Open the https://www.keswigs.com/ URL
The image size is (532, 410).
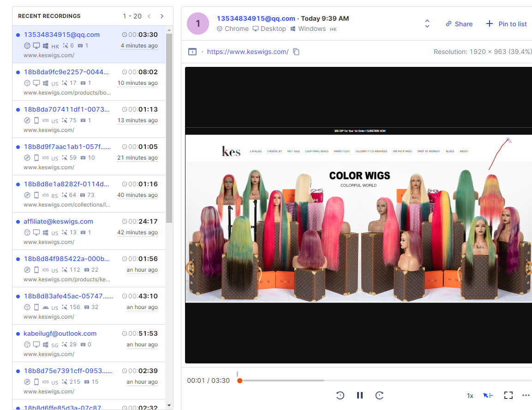coord(248,52)
